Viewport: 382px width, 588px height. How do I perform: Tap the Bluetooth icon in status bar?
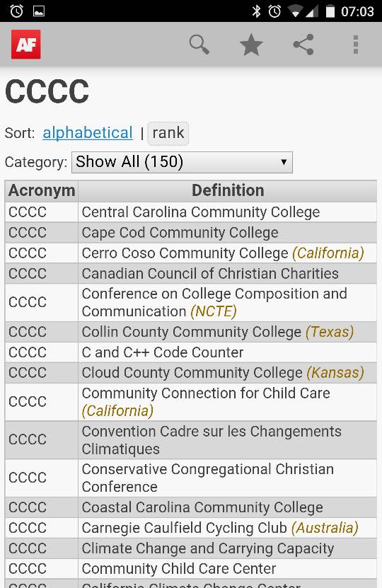pyautogui.click(x=256, y=11)
